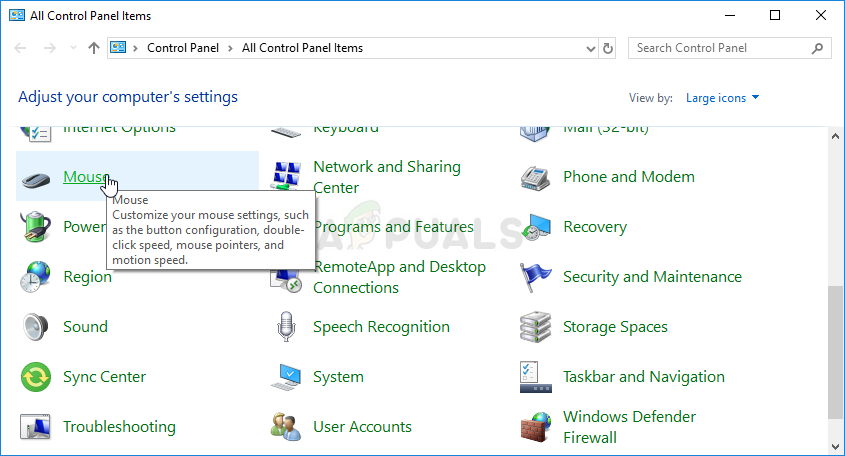
Task: Open Security and Maintenance link
Action: coord(653,277)
